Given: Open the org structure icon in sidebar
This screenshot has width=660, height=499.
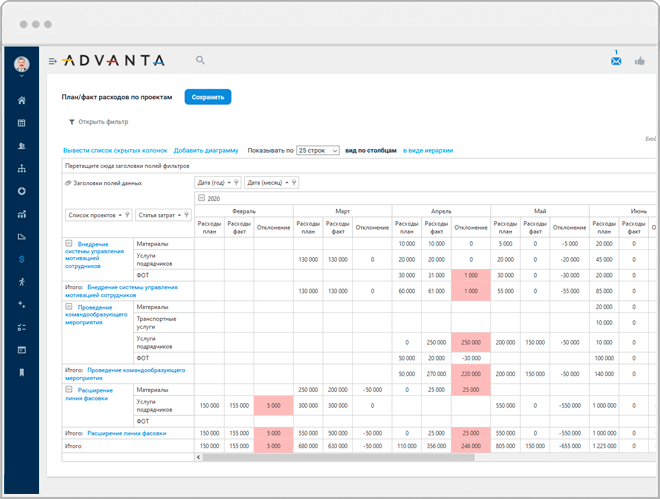Looking at the screenshot, I should (x=21, y=169).
